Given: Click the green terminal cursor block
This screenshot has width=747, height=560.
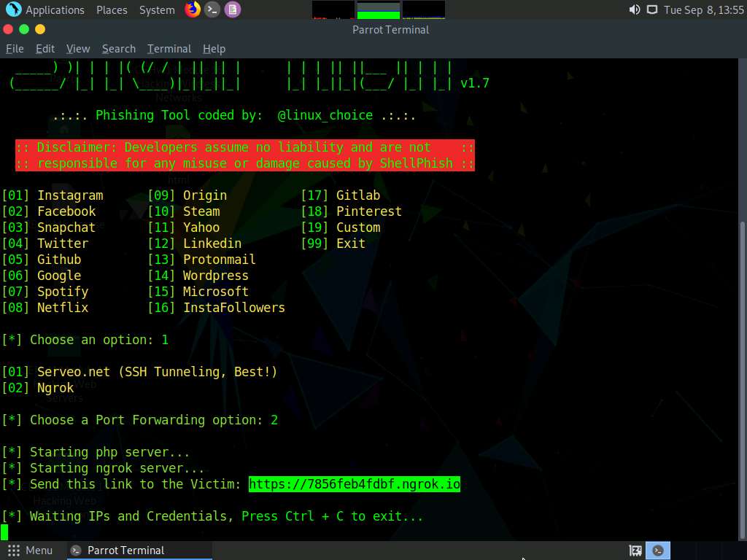Looking at the screenshot, I should click(x=4, y=532).
